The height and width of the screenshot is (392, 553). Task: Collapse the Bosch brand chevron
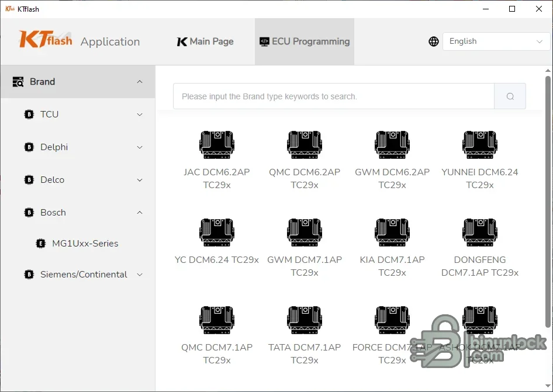coord(140,213)
